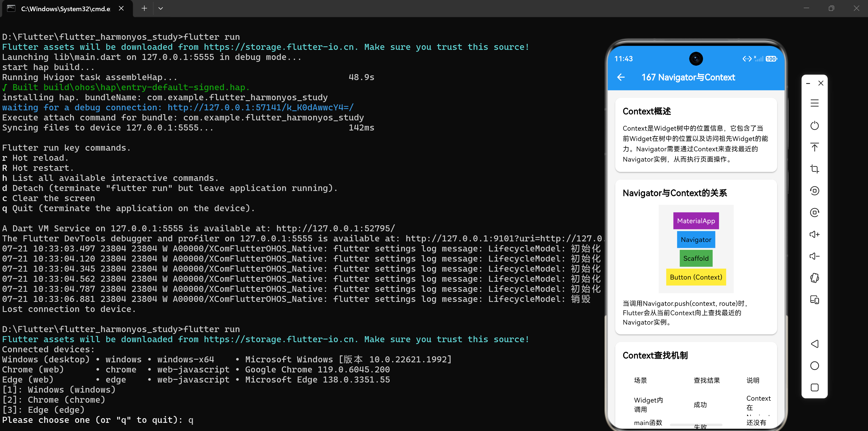Click the emulator power button icon
Screen dimensions: 868x431
tap(814, 125)
